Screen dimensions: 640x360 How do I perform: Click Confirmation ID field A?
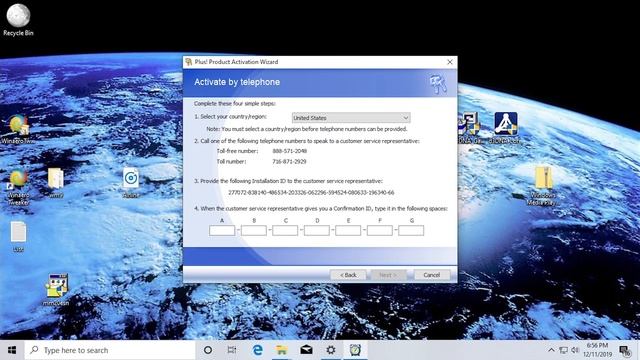point(222,231)
